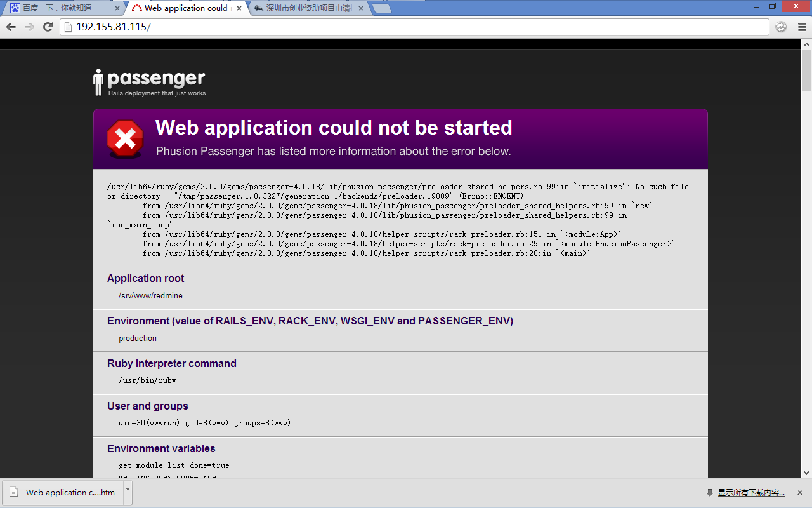Minimize the browser window
The width and height of the screenshot is (812, 508).
tap(756, 6)
